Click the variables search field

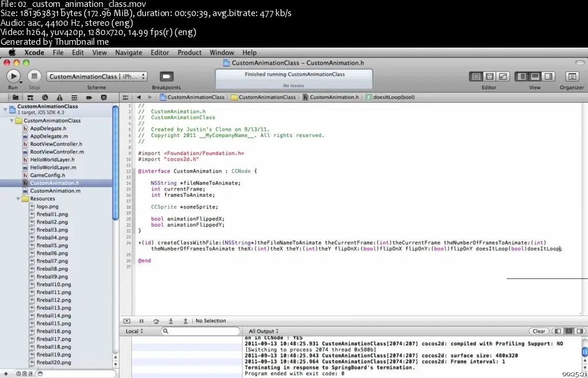tap(200, 332)
